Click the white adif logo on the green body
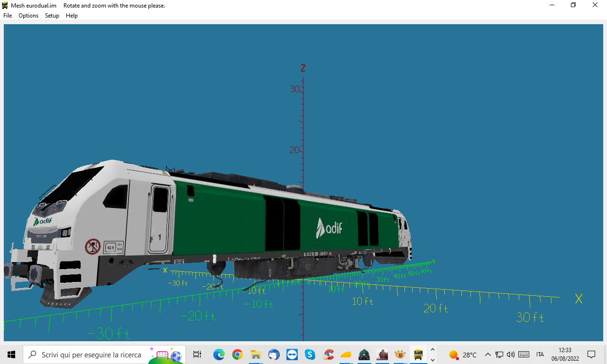This screenshot has height=364, width=607. [329, 228]
